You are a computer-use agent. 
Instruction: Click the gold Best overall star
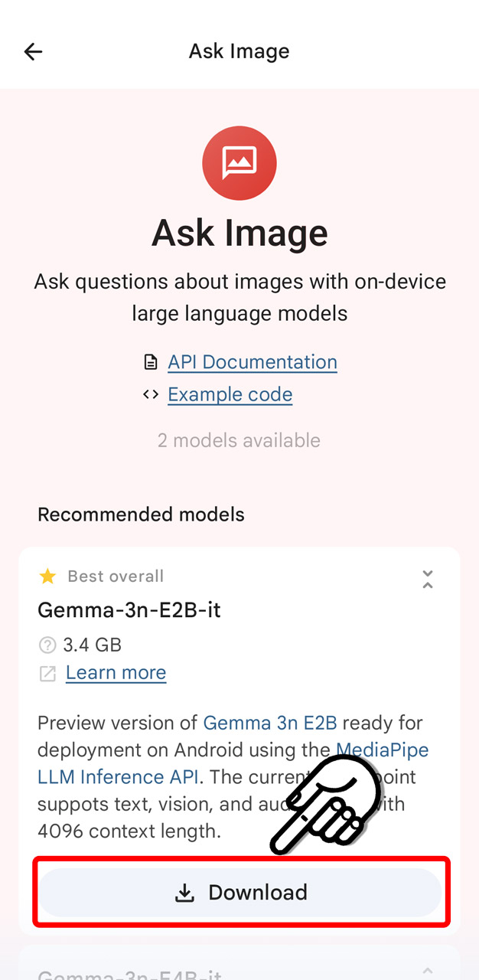(x=47, y=576)
